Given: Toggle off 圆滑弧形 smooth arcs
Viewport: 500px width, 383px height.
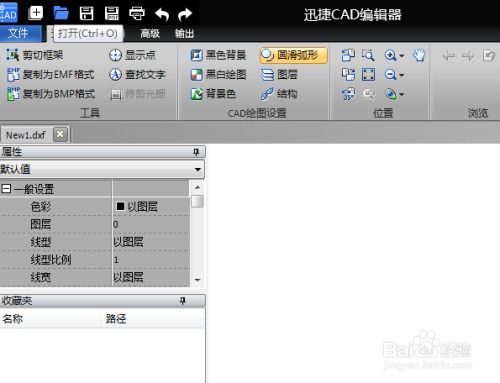Looking at the screenshot, I should tap(293, 55).
